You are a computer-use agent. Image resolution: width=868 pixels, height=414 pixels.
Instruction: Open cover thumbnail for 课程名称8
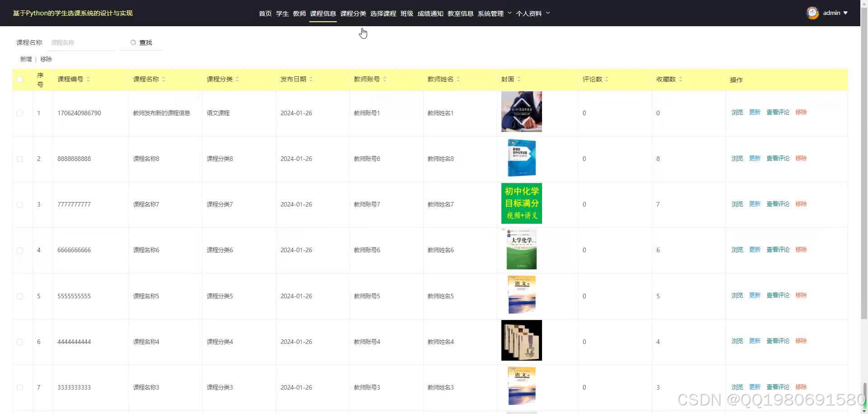tap(521, 158)
